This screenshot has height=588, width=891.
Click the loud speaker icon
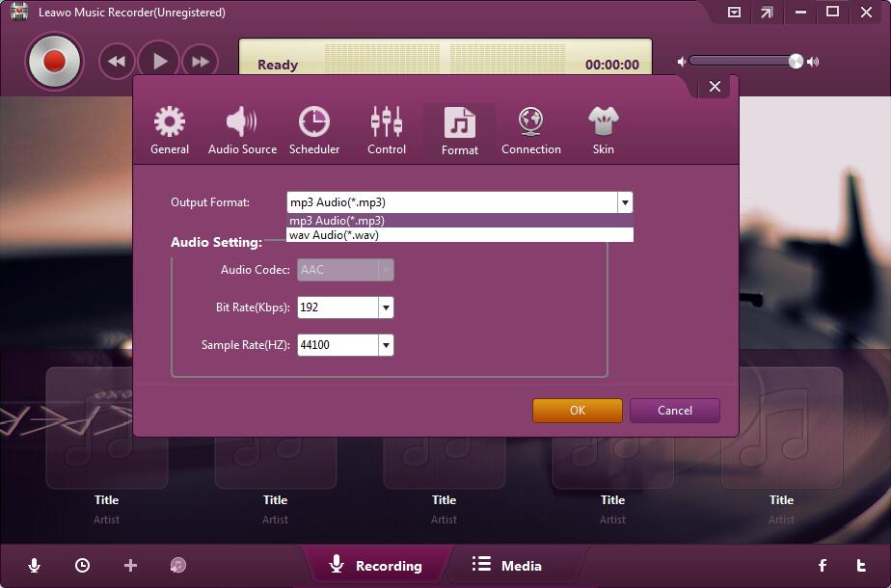[813, 62]
